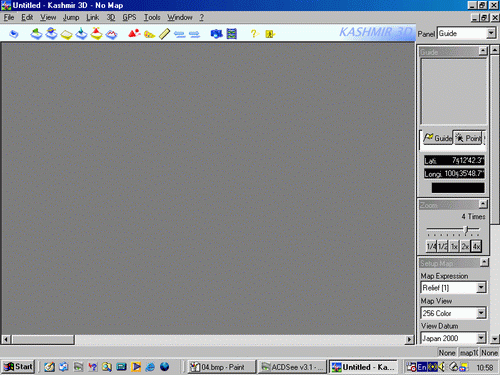Click the Start button on taskbar
The image size is (500, 375).
(x=18, y=367)
